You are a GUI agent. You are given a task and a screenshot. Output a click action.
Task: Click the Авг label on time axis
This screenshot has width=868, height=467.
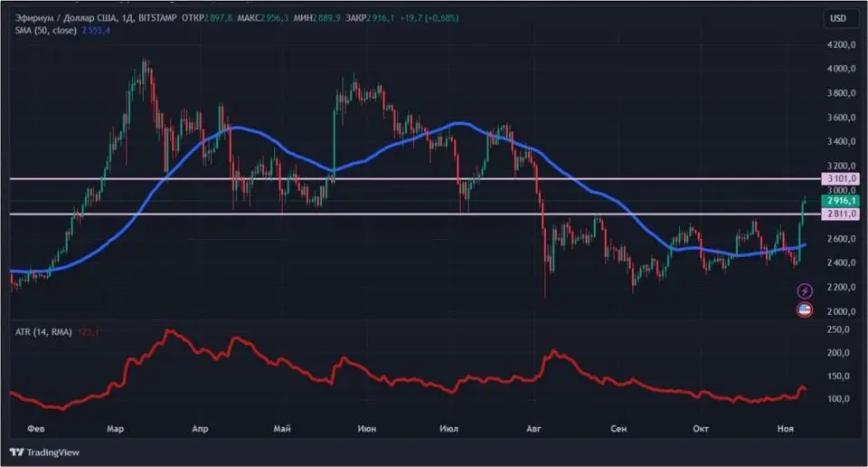click(535, 426)
